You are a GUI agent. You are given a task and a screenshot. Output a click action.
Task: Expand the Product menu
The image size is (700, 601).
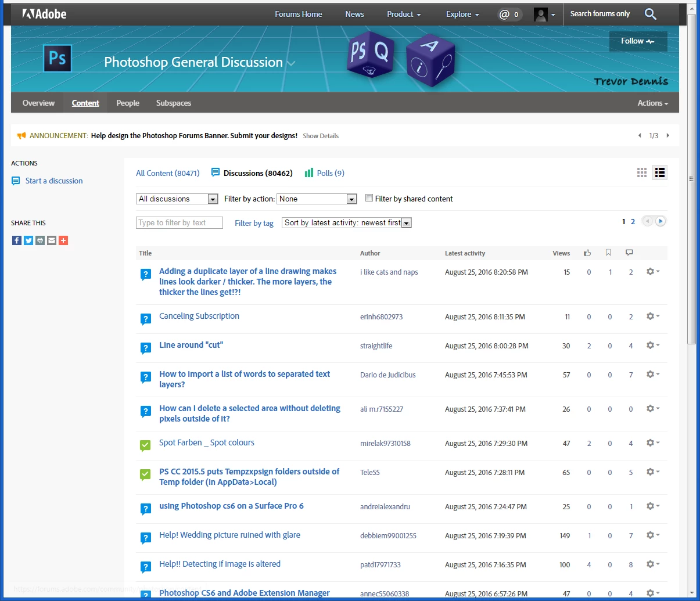404,14
